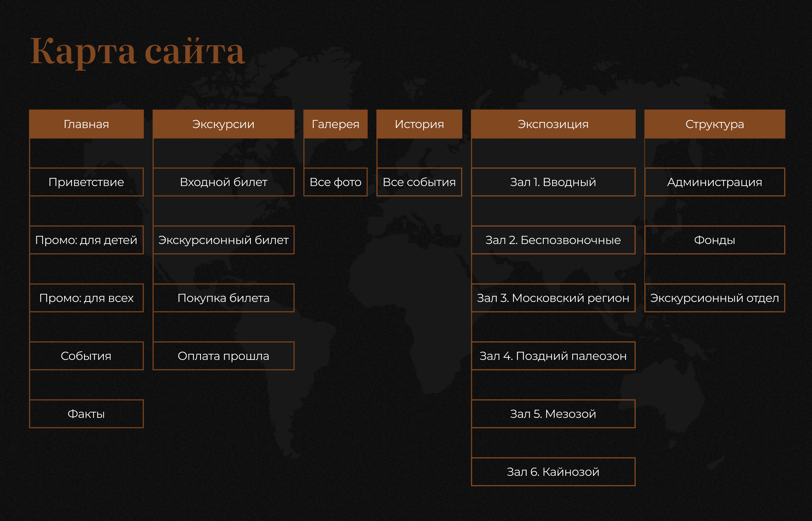The image size is (812, 521).
Task: Open Зал 5. Мезозой page
Action: [553, 414]
